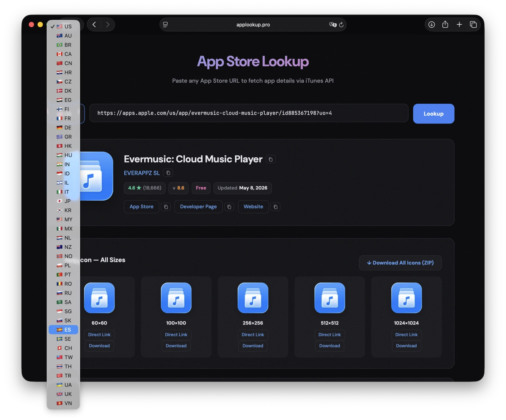Viewport: 506px width, 420px height.
Task: Select ES highlighted country option
Action: [64, 330]
